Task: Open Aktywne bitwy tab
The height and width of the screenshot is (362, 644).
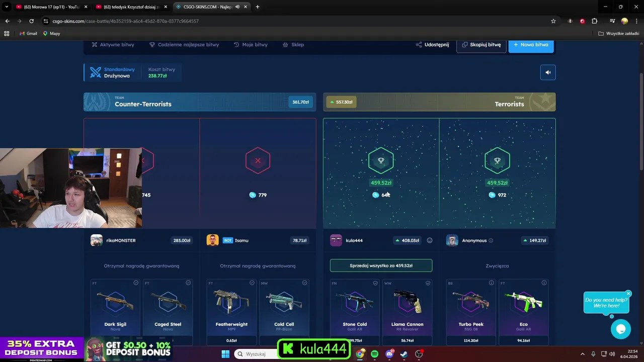Action: [x=113, y=44]
